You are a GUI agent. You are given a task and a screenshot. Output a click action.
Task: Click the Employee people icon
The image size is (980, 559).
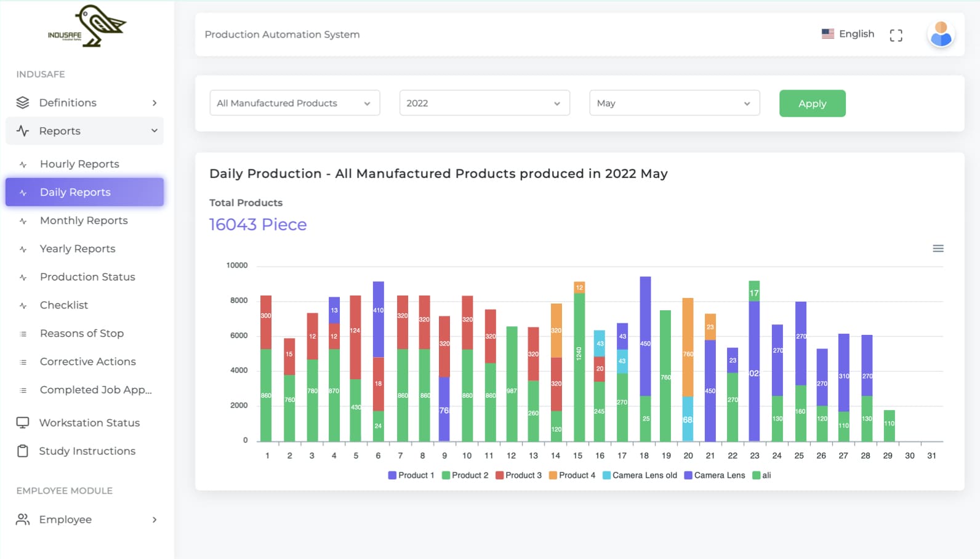23,520
